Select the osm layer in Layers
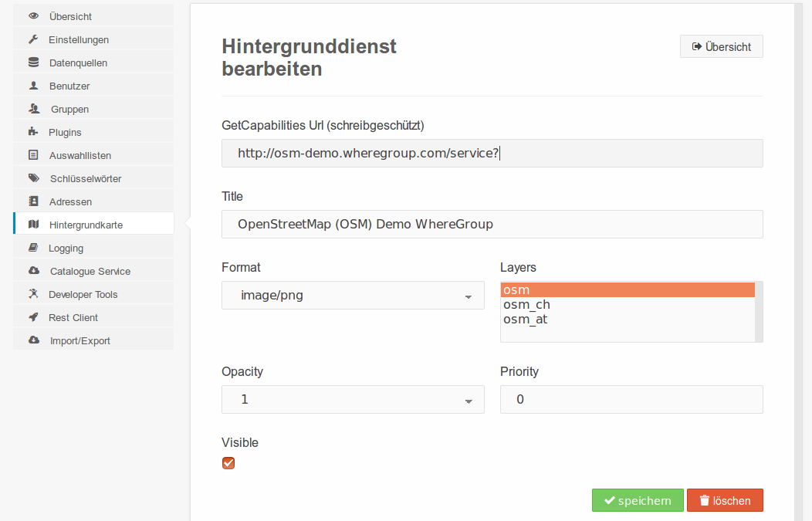 pos(628,290)
